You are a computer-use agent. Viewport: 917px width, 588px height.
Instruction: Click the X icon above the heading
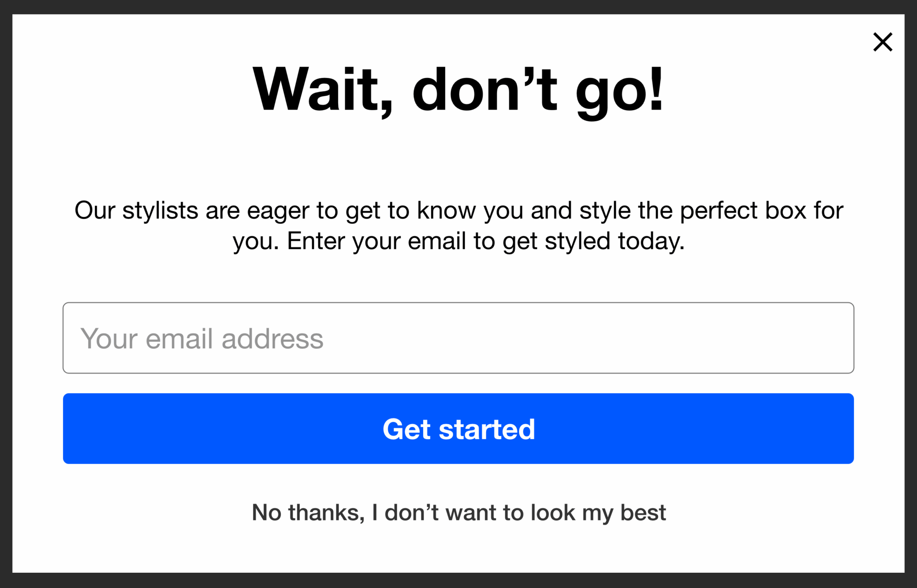point(883,42)
